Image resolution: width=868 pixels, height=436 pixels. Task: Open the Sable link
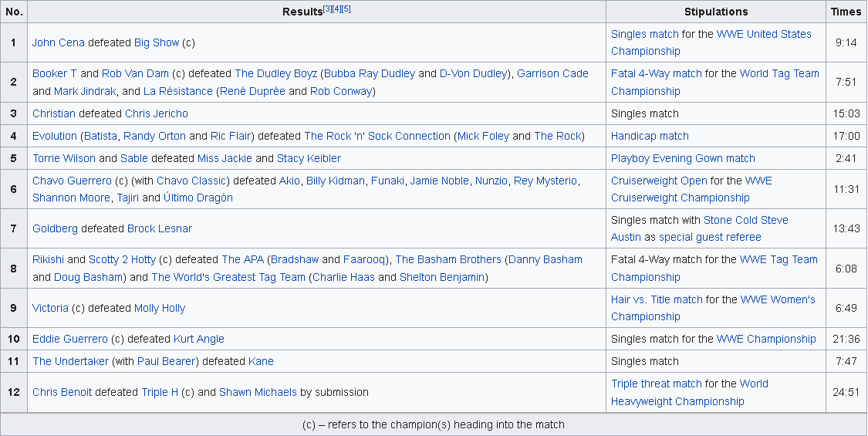pos(134,158)
